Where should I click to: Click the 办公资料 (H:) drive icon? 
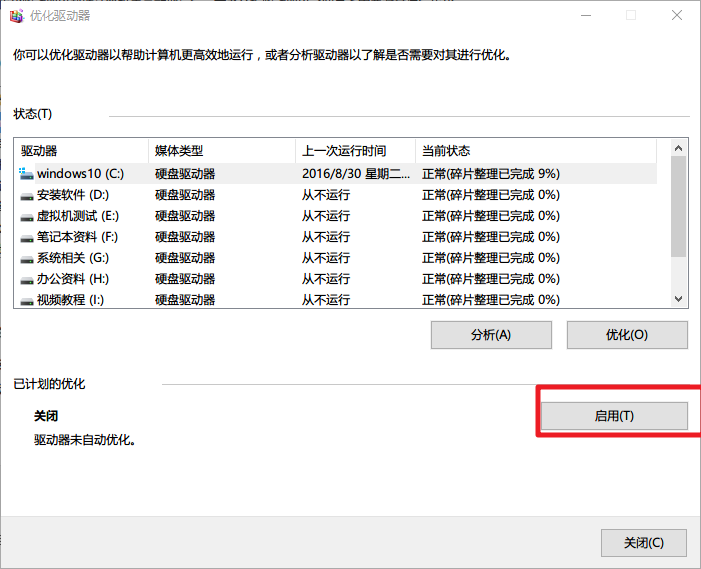(27, 279)
